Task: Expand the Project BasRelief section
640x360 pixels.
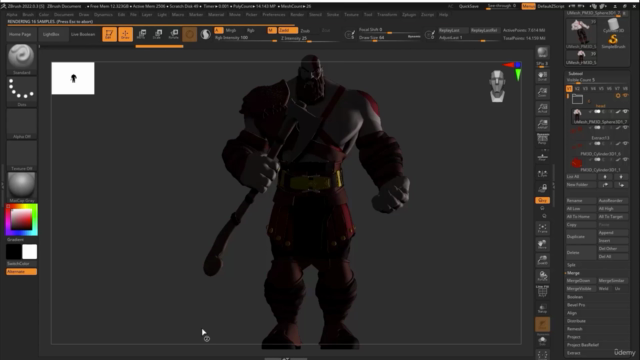Action: point(582,345)
